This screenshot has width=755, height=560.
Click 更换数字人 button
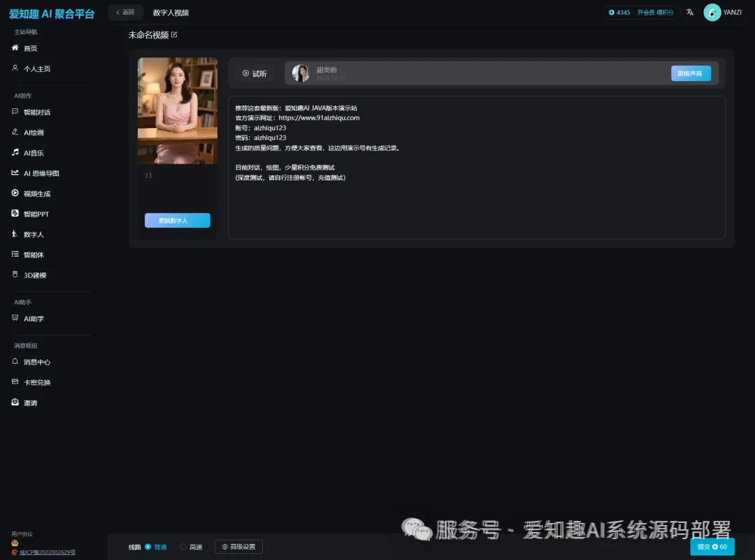(x=177, y=220)
